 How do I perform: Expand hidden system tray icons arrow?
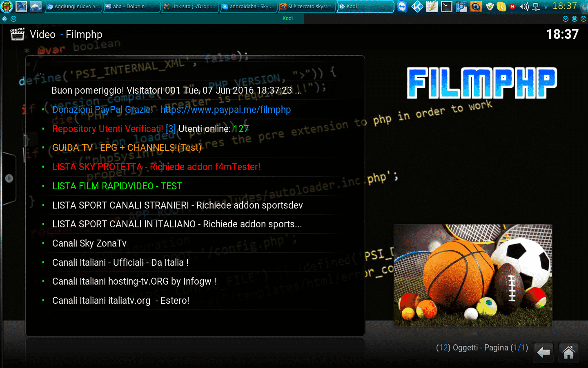tap(546, 7)
